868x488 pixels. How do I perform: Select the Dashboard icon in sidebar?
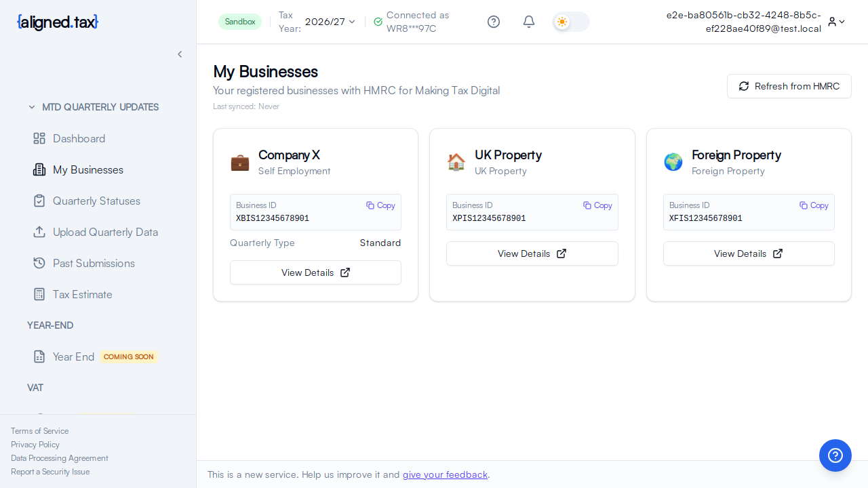click(39, 138)
